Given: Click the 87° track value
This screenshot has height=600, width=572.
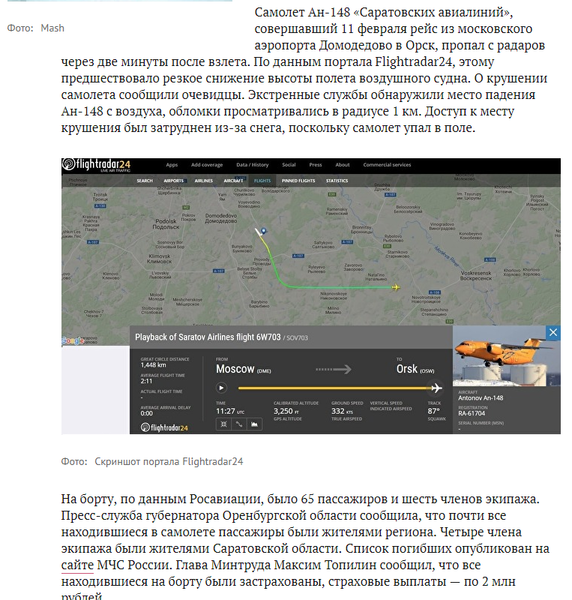Looking at the screenshot, I should tap(433, 411).
